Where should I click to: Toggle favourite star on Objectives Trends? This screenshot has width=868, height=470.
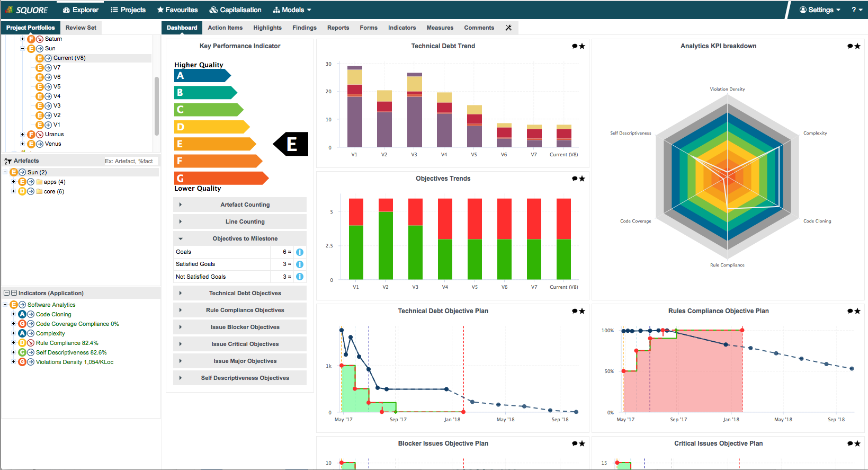(582, 179)
